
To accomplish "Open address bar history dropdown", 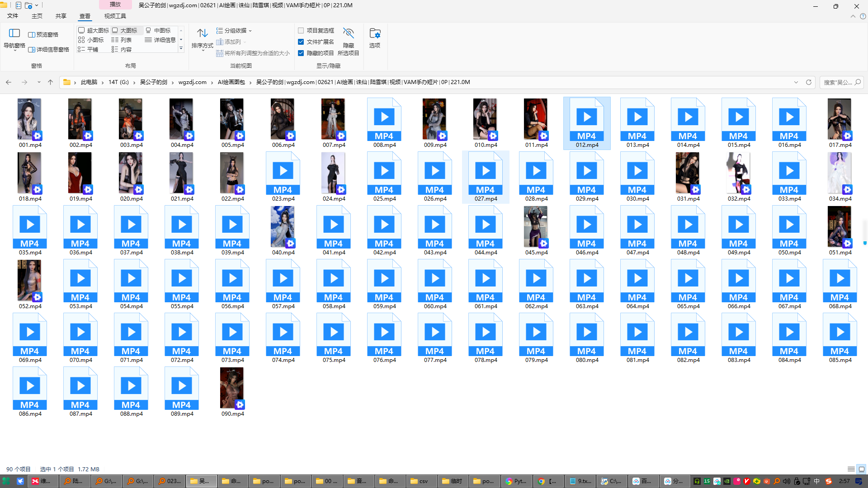I will click(796, 82).
